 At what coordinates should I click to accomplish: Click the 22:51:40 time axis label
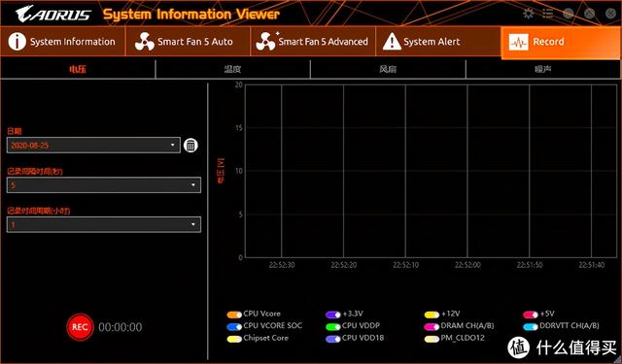[592, 265]
